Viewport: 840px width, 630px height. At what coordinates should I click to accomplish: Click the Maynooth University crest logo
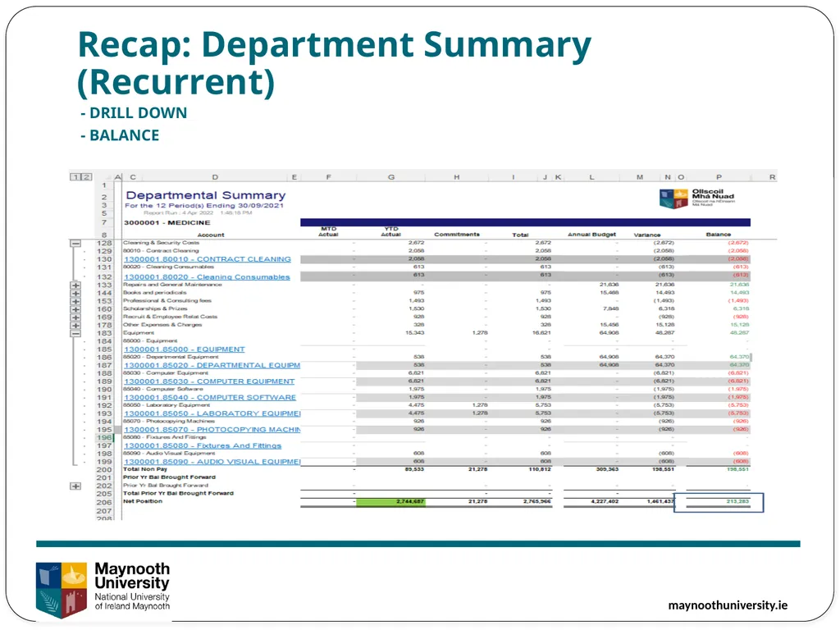(62, 589)
